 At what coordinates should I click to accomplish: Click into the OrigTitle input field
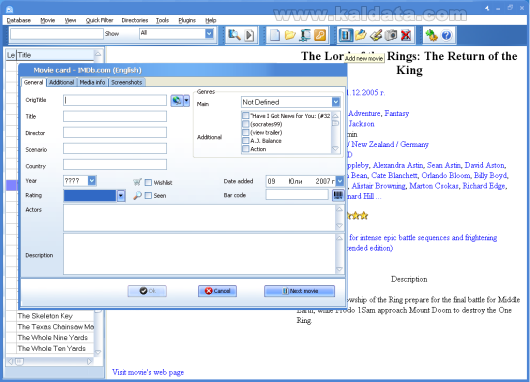point(115,100)
